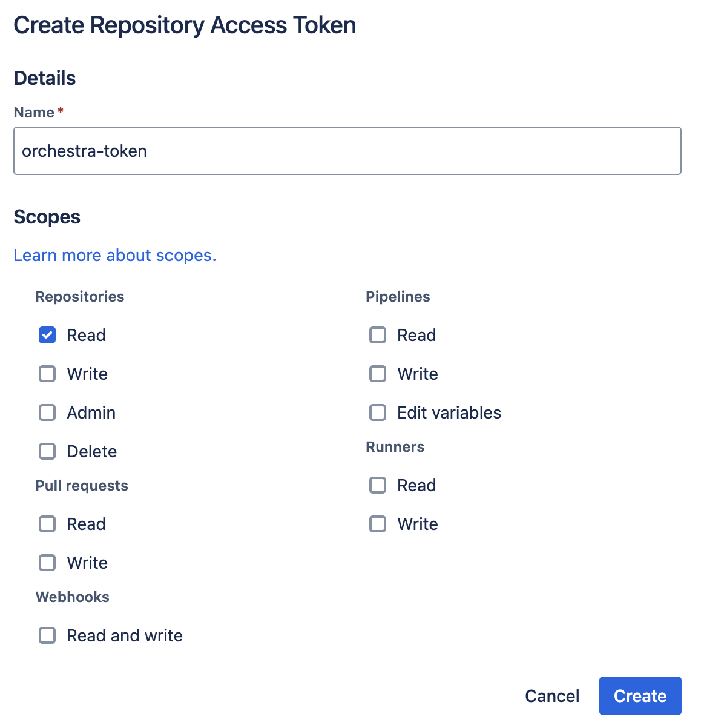Click the Pipelines section heading
The image size is (701, 728).
click(x=398, y=296)
